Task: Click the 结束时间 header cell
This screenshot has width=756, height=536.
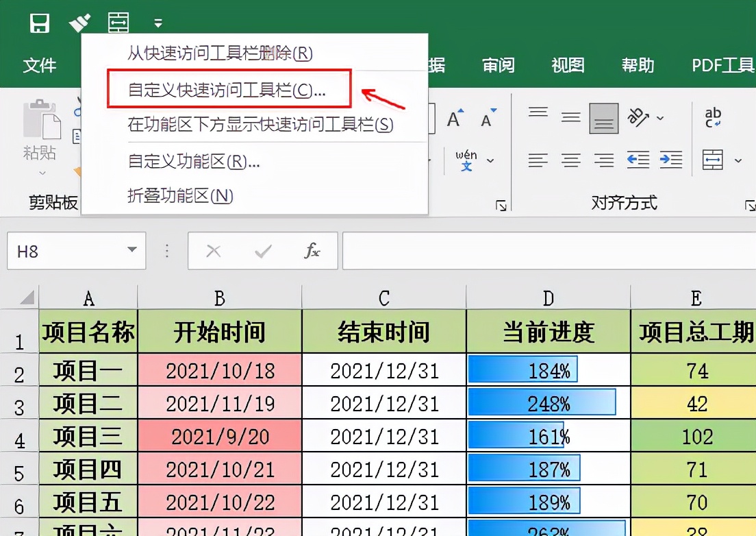Action: pos(383,332)
